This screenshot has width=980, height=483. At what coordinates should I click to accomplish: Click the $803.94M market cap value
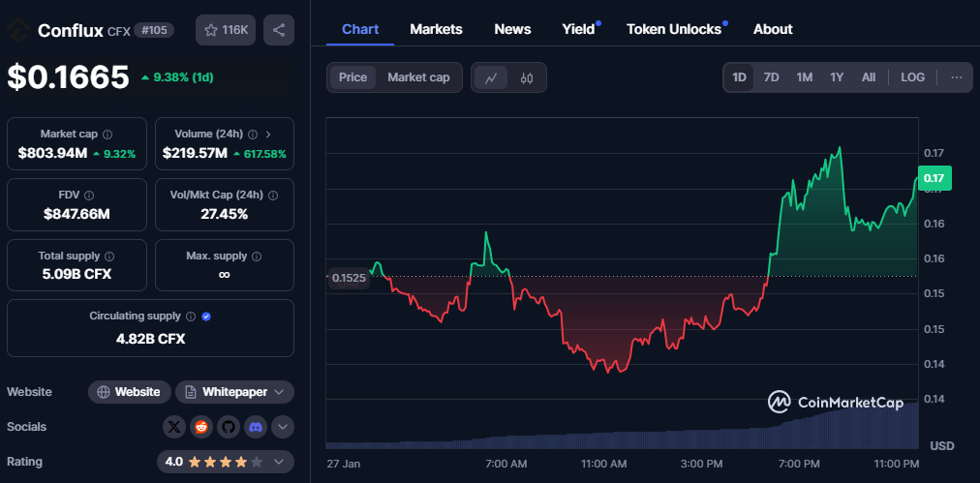(52, 154)
